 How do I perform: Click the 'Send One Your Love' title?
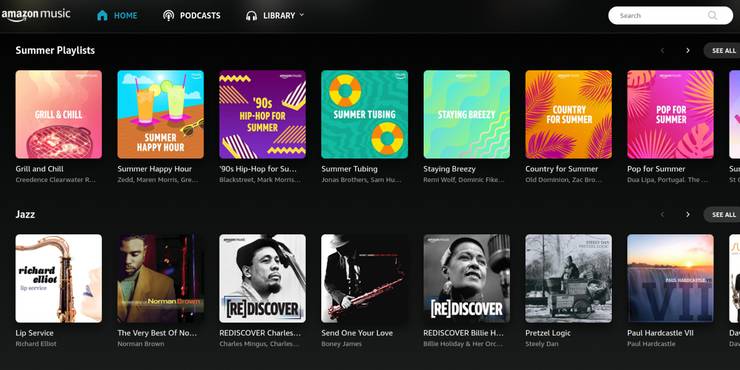coord(357,333)
